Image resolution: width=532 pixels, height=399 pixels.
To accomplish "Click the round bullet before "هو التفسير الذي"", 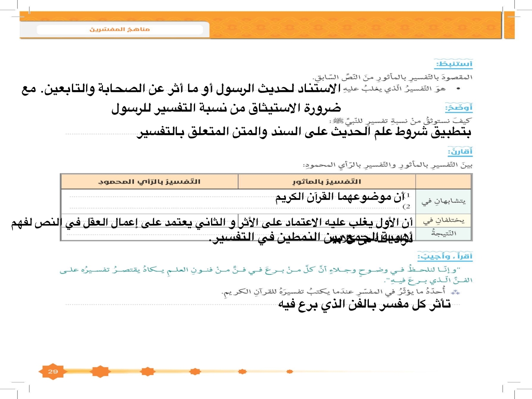I will coord(457,89).
